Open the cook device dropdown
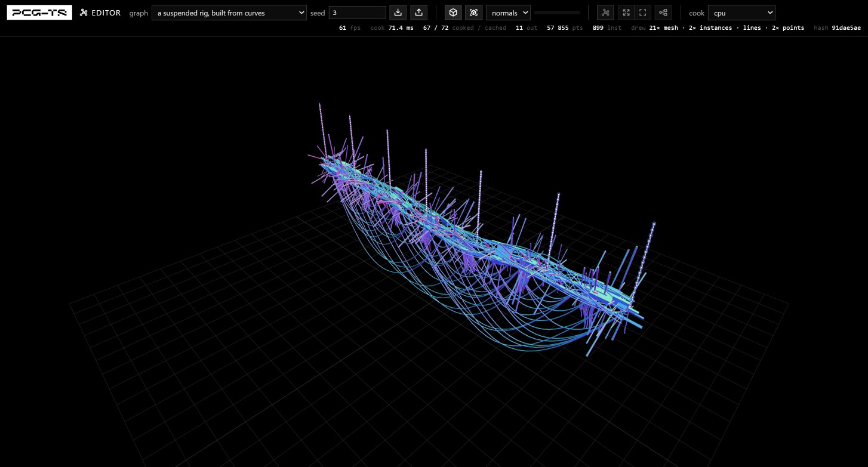868x467 pixels. pyautogui.click(x=741, y=13)
